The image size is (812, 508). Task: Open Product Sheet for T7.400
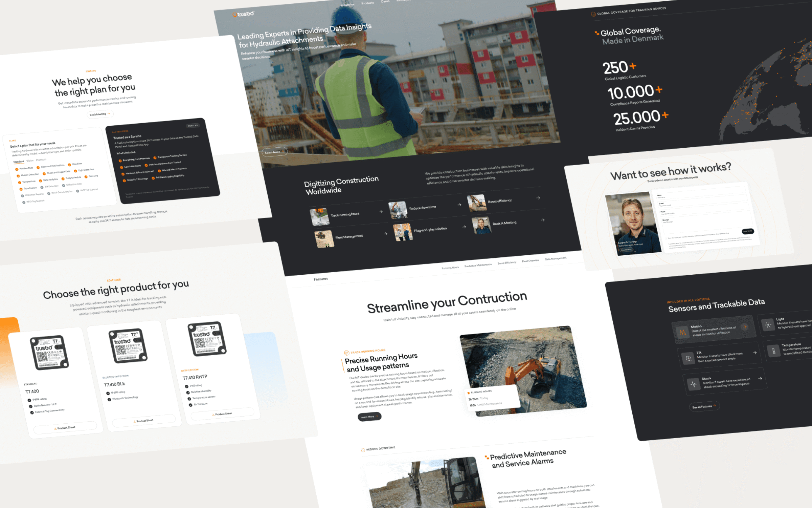[65, 428]
